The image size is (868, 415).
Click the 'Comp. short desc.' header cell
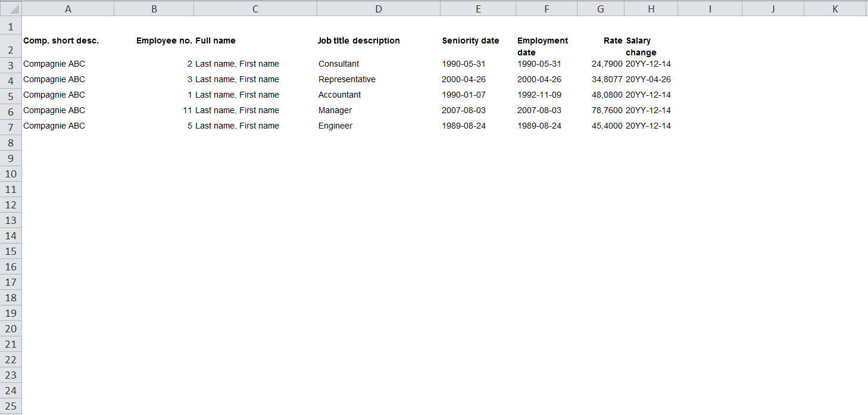pos(61,41)
